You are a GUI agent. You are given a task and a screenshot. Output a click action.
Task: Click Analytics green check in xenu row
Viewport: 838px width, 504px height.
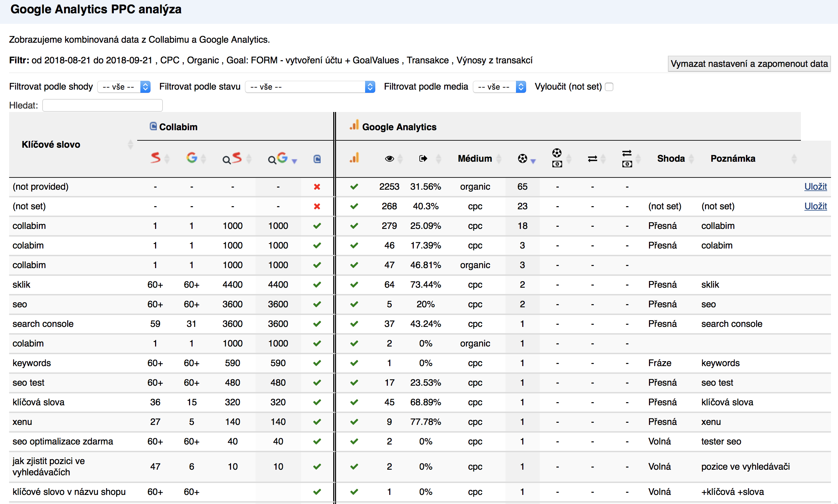[x=354, y=422]
